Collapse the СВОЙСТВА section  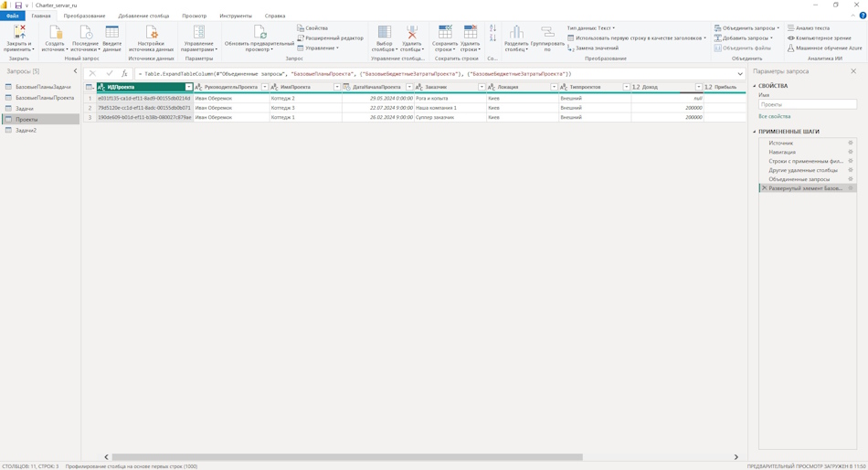pyautogui.click(x=755, y=86)
